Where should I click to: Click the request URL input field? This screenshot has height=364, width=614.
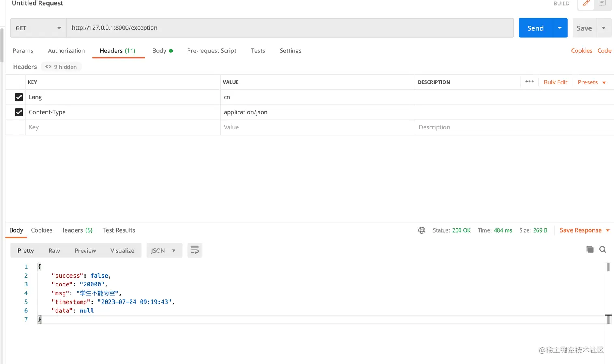coord(290,28)
